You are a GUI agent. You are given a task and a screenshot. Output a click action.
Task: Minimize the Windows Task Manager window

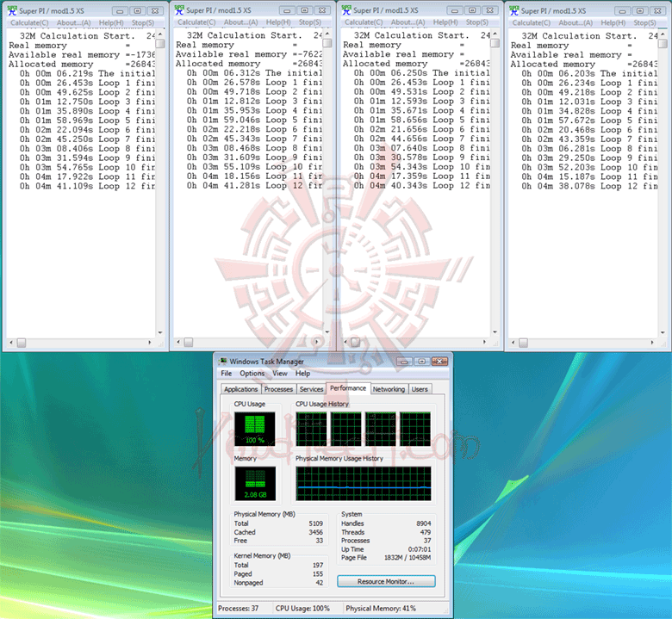[x=404, y=362]
